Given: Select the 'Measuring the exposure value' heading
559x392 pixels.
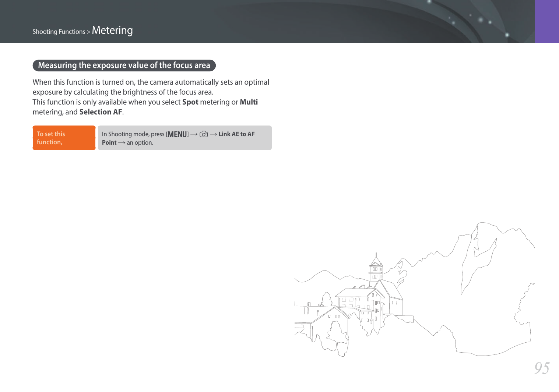Looking at the screenshot, I should coord(124,66).
